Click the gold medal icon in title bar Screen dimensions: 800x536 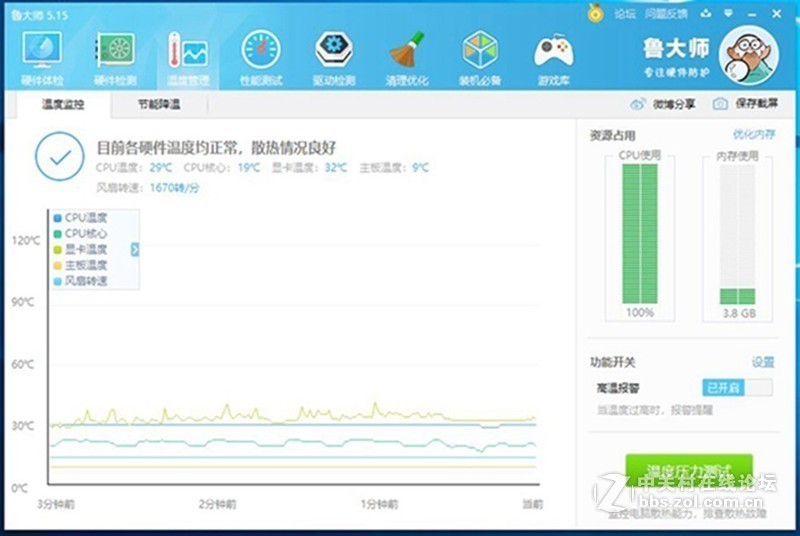pyautogui.click(x=595, y=13)
